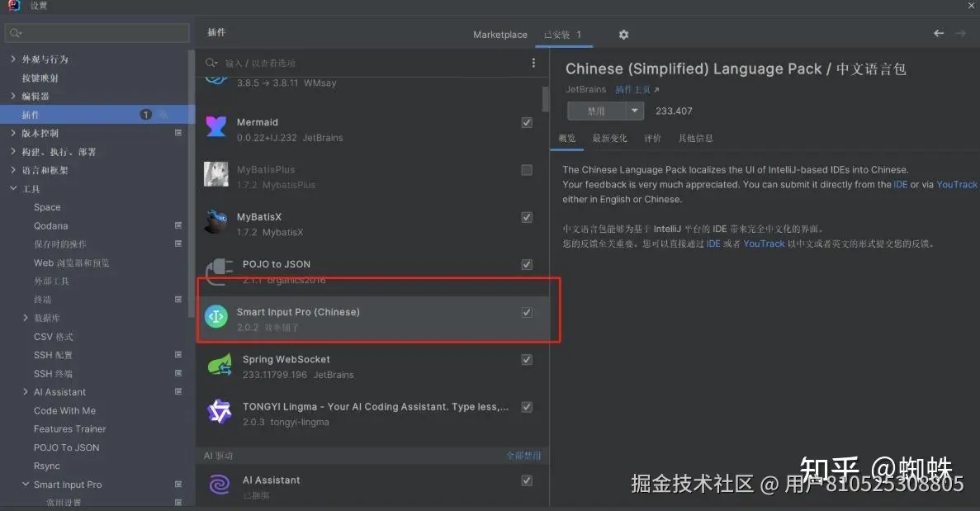
Task: Click the project-level icon beside 版本控制
Action: (178, 132)
